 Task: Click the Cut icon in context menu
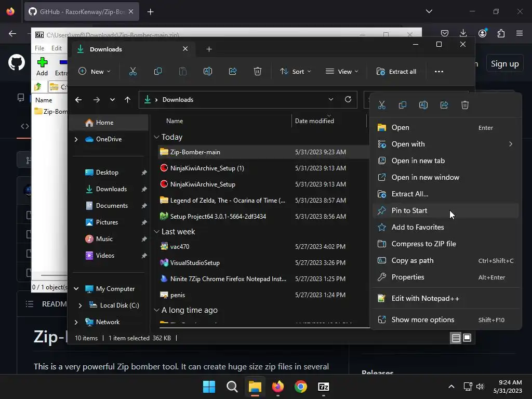click(382, 105)
